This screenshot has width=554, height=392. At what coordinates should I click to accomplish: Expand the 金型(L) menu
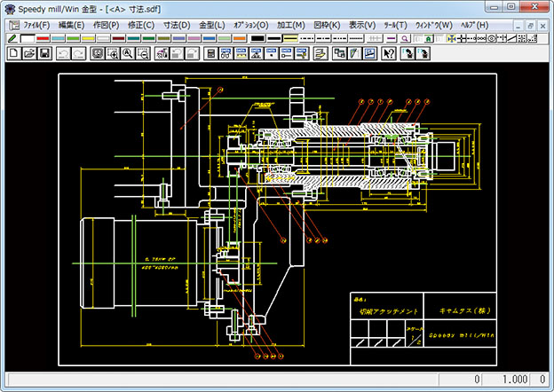point(212,25)
